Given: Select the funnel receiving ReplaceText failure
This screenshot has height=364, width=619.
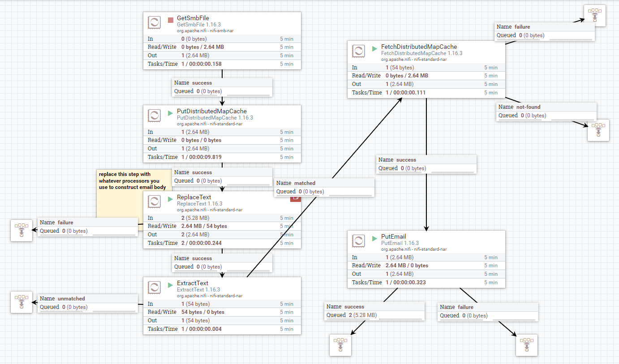Looking at the screenshot, I should 21,231.
